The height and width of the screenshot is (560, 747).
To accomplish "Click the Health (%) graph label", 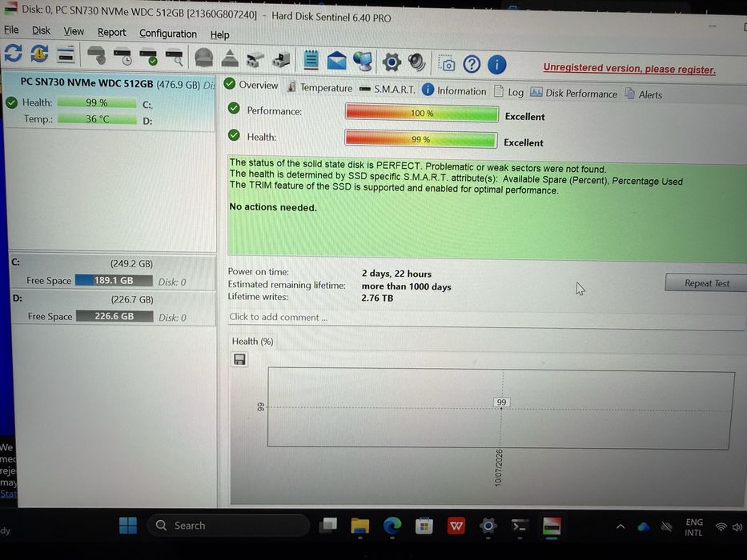I will coord(252,341).
